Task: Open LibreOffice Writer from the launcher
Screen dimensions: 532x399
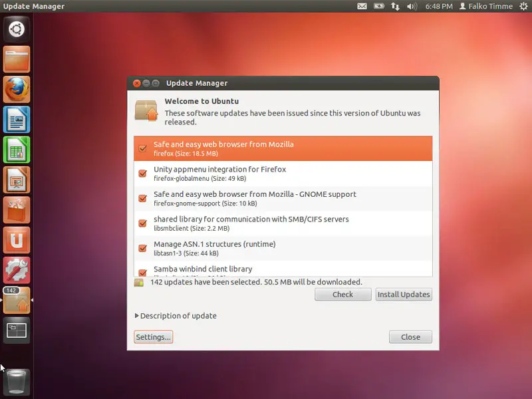Action: pos(17,120)
